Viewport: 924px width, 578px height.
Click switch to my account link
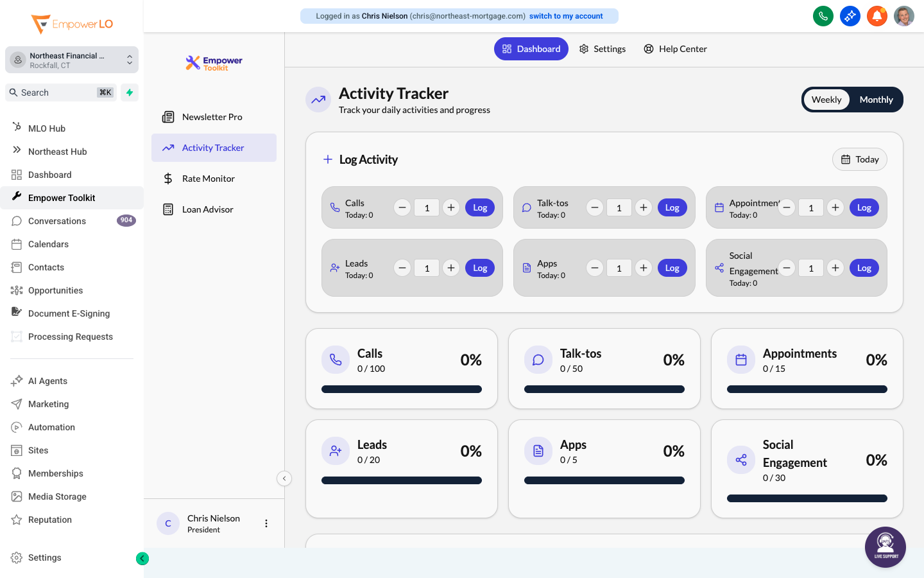click(x=567, y=16)
